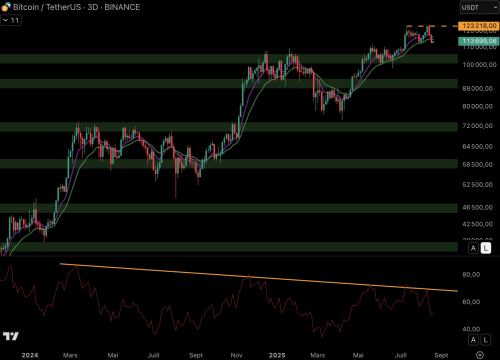Select the orange RSI descending trendline
This screenshot has height=360, width=500.
pyautogui.click(x=259, y=277)
